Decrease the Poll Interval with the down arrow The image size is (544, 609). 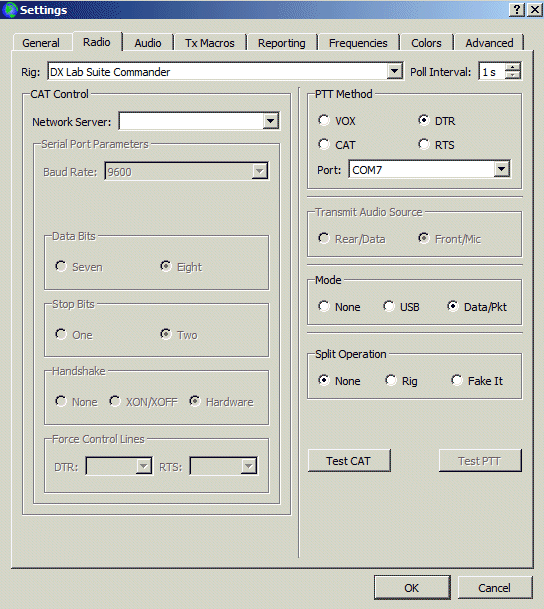pos(513,75)
